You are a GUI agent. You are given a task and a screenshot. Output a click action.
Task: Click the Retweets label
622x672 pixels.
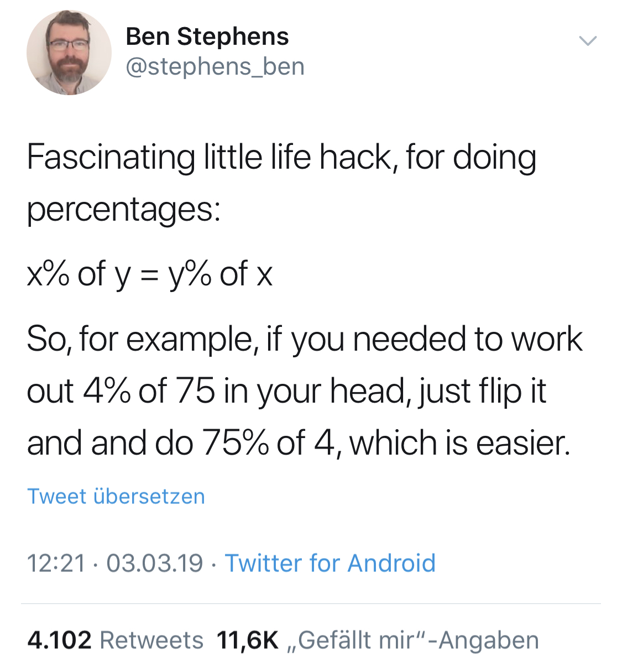coord(151,640)
